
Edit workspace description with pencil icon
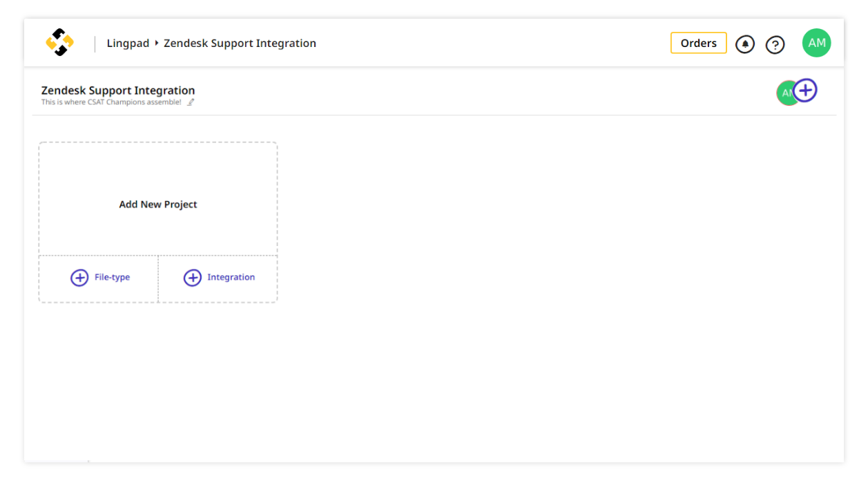191,102
